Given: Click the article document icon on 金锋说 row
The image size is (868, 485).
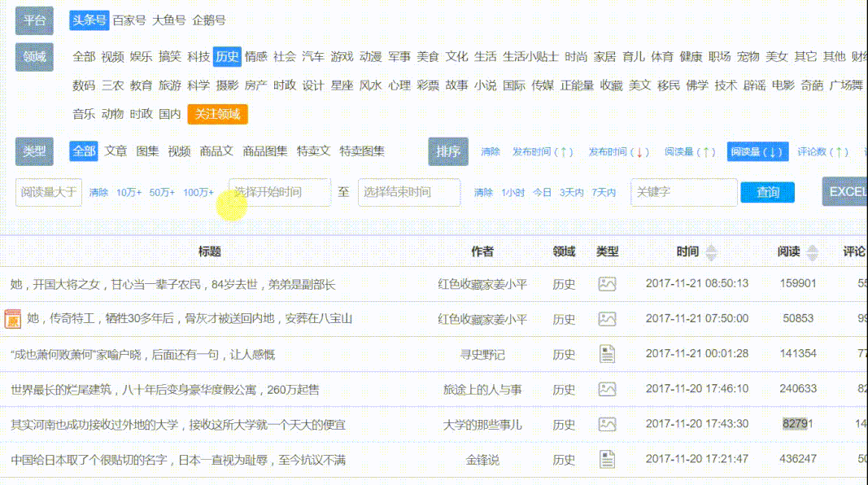Looking at the screenshot, I should [606, 459].
